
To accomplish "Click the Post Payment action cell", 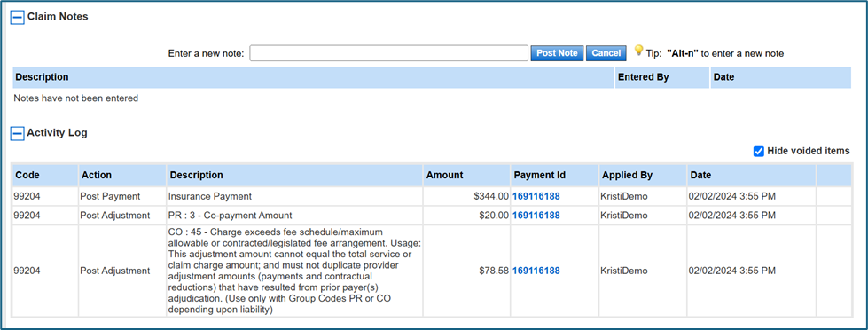I will [x=122, y=196].
